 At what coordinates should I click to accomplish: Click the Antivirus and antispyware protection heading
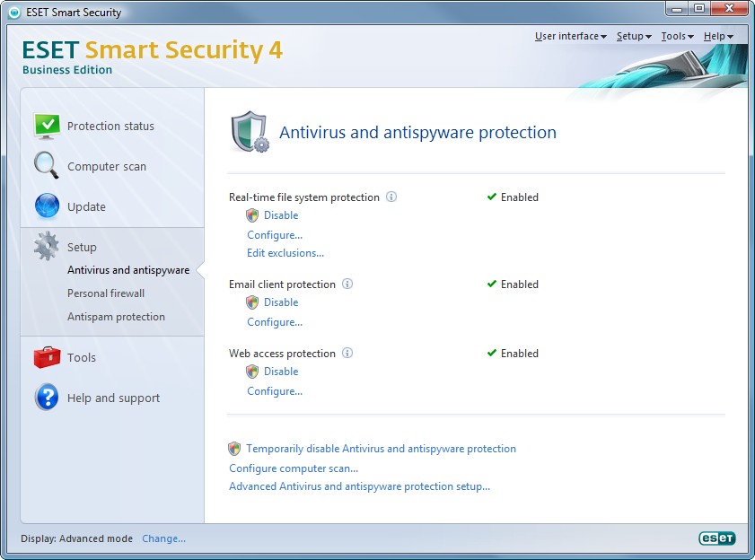click(417, 133)
